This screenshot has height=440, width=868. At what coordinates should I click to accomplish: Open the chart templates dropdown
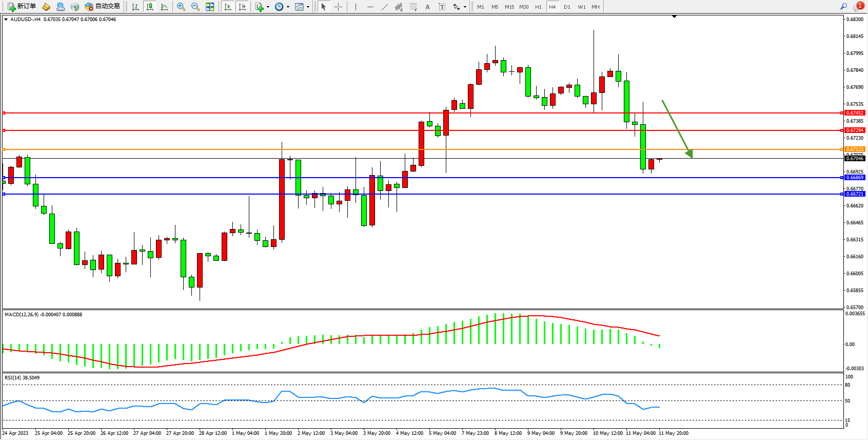308,7
